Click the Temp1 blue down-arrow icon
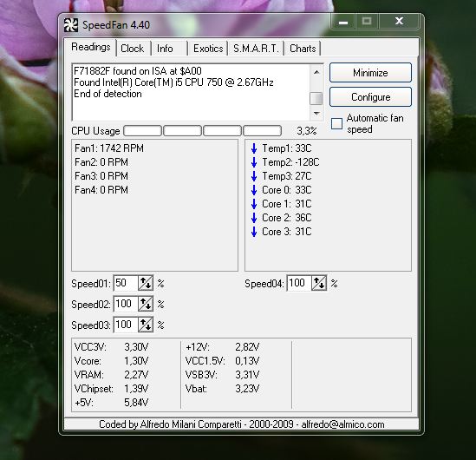Image resolution: width=476 pixels, height=460 pixels. point(254,148)
